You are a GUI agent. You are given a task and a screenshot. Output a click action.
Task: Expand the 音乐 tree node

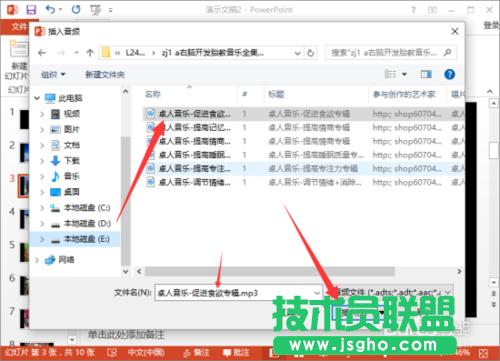click(x=42, y=176)
